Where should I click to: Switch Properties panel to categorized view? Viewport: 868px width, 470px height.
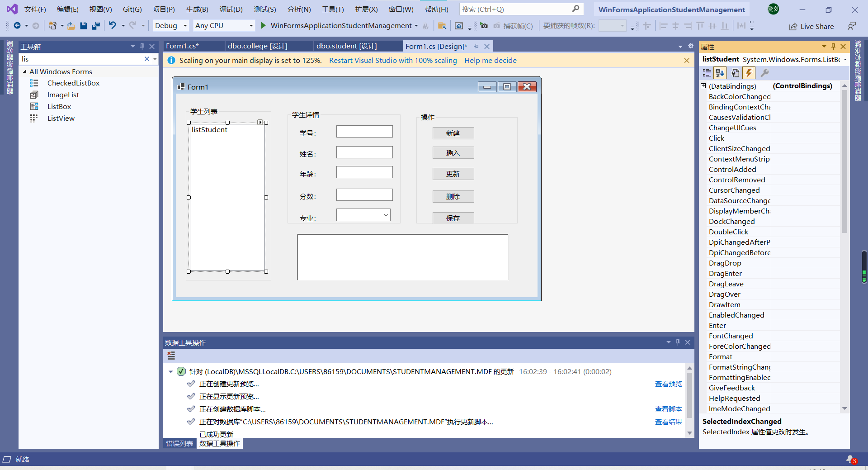pos(707,73)
